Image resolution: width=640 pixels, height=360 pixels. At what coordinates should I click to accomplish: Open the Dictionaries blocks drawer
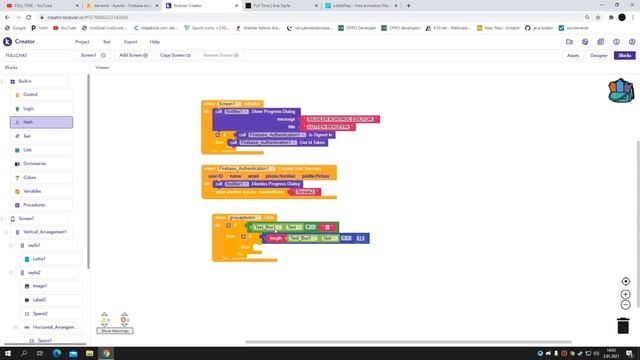[x=41, y=164]
